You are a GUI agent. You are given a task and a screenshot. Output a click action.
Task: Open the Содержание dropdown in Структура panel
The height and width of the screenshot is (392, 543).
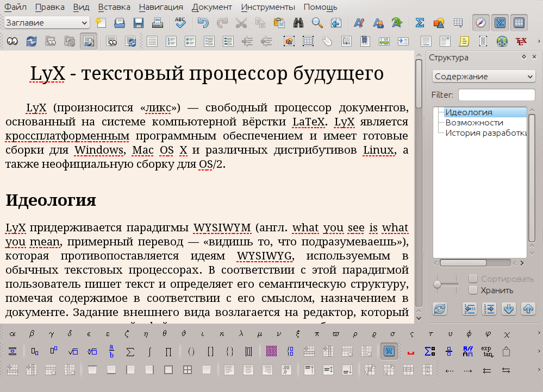click(483, 76)
